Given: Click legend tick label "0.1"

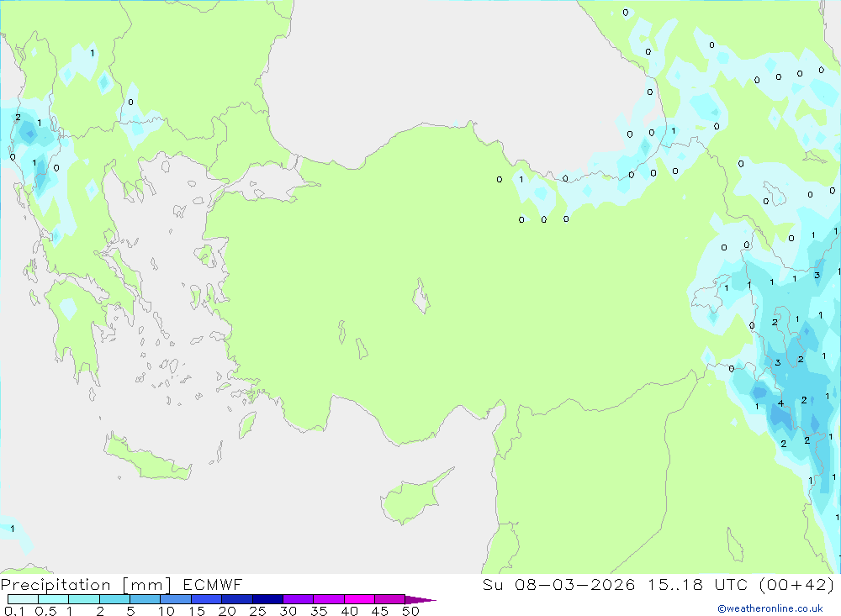Looking at the screenshot, I should pos(14,611).
